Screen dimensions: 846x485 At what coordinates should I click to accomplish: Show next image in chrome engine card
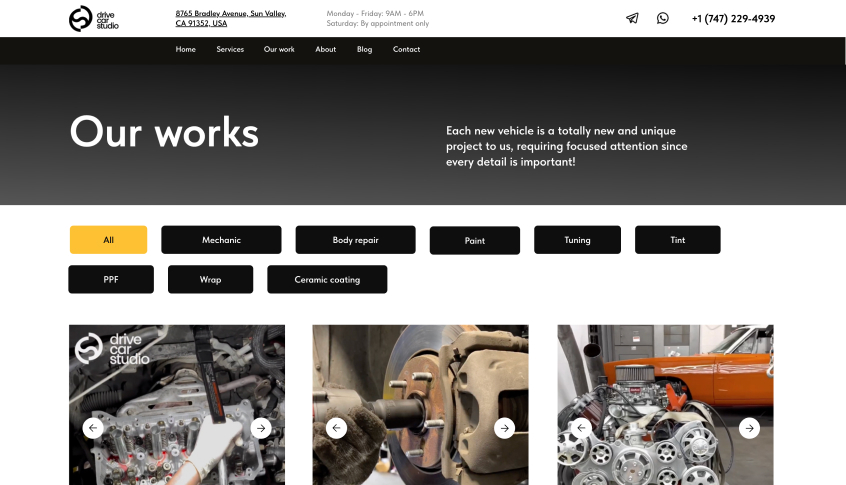click(749, 428)
